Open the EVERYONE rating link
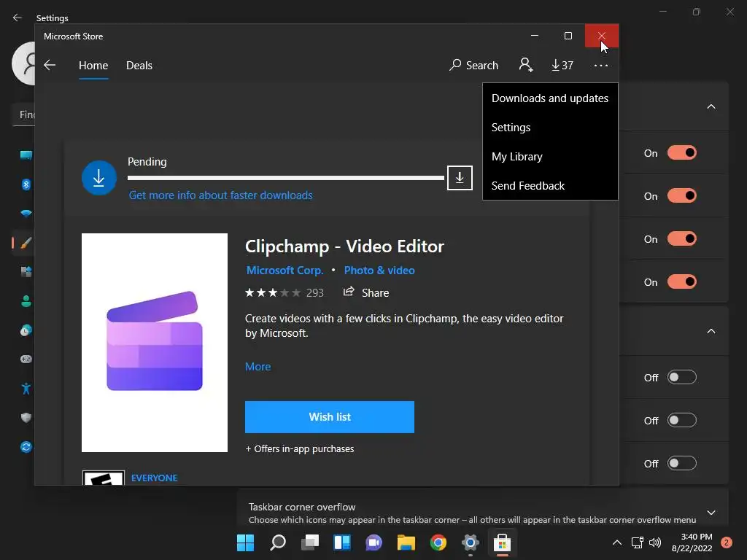Image resolution: width=747 pixels, height=560 pixels. coord(155,478)
